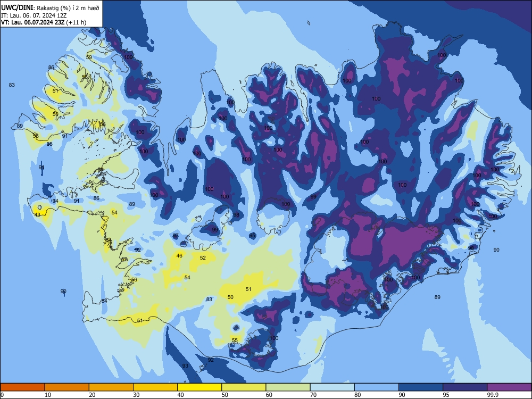Select the '10' legend scale label
This screenshot has height=399, width=532.
click(48, 395)
